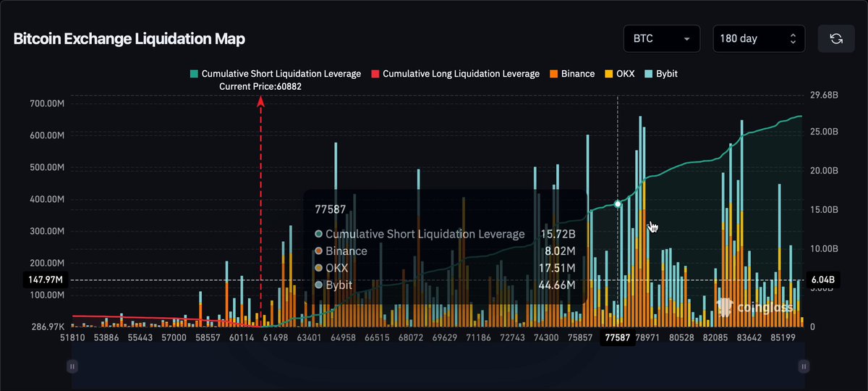Screen dimensions: 868x391
Task: Click the Bitcoin Exchange Liquidation Map title
Action: pyautogui.click(x=129, y=39)
